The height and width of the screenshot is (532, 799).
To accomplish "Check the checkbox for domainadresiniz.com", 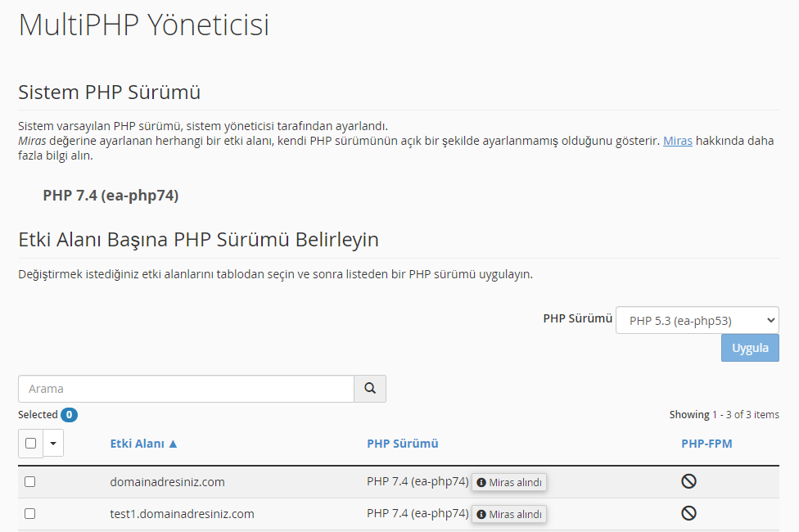I will pos(30,482).
